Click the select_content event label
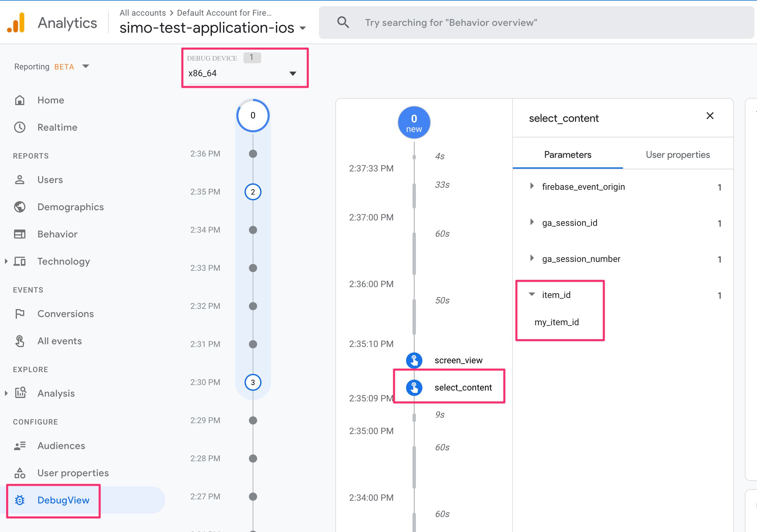 [x=463, y=387]
